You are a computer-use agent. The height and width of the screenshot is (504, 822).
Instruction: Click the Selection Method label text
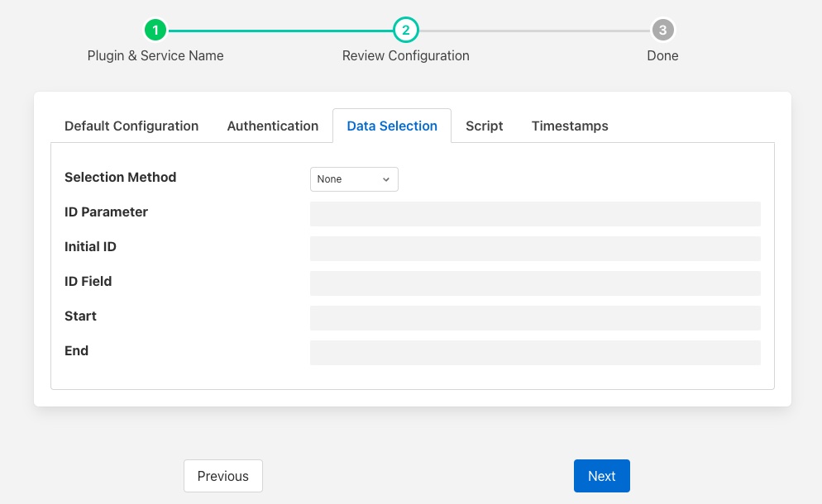coord(121,178)
